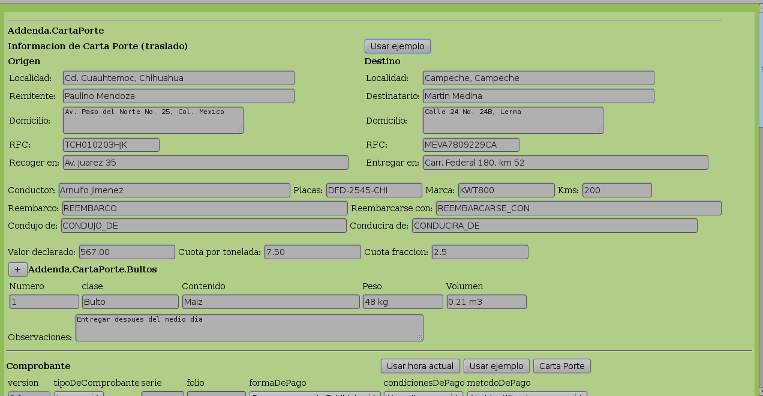Click Usar hora actual button
The image size is (763, 396).
(419, 366)
